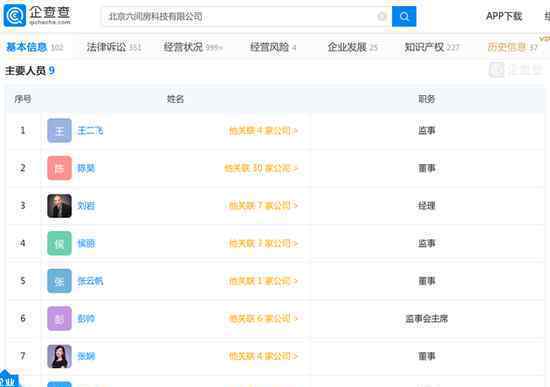Click the 主要人员 section heading
Screen dimensions: 550x387
(29, 71)
